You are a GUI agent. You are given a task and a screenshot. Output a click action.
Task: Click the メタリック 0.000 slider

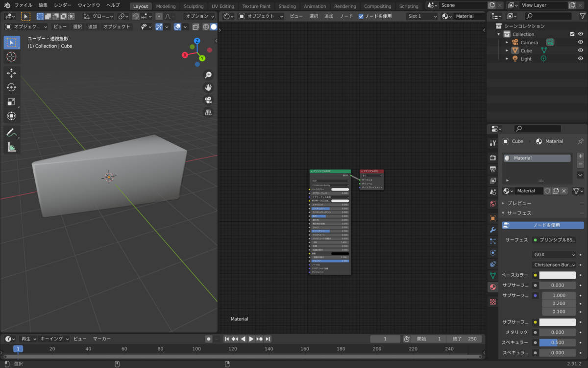click(x=558, y=332)
